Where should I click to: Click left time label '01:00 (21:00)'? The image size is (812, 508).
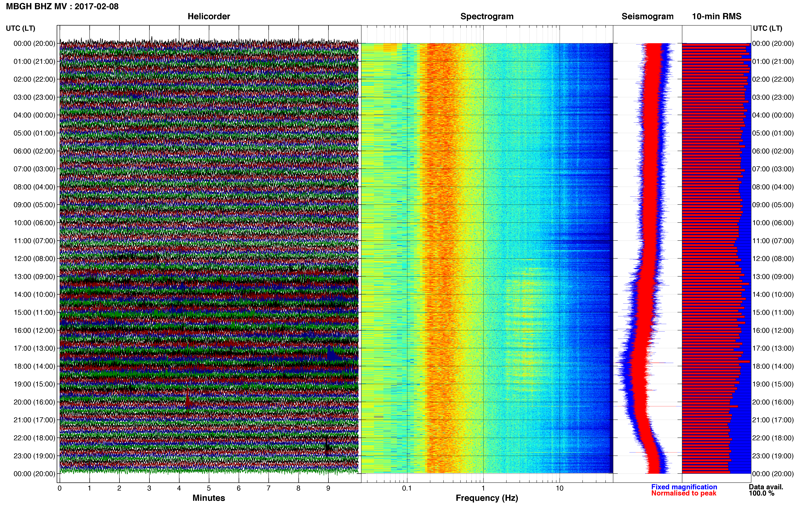point(34,62)
